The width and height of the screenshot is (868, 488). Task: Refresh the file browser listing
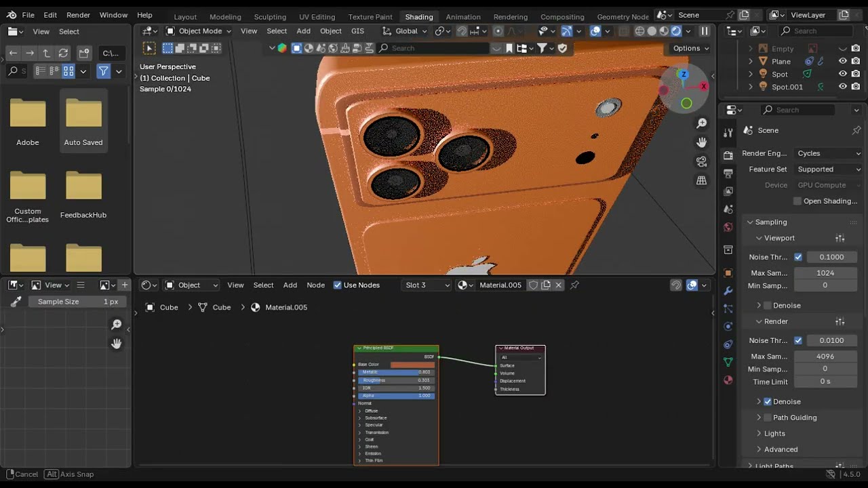pyautogui.click(x=63, y=53)
